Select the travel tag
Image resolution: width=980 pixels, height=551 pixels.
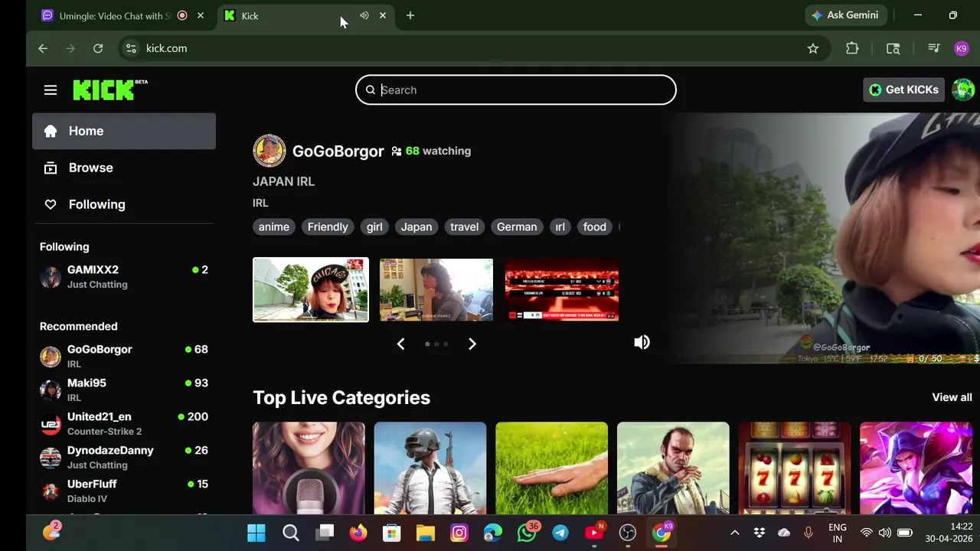(x=464, y=227)
